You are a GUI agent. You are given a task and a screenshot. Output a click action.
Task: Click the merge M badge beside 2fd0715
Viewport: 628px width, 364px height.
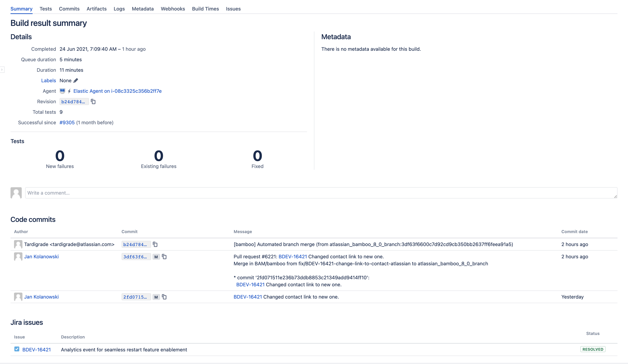pyautogui.click(x=156, y=297)
